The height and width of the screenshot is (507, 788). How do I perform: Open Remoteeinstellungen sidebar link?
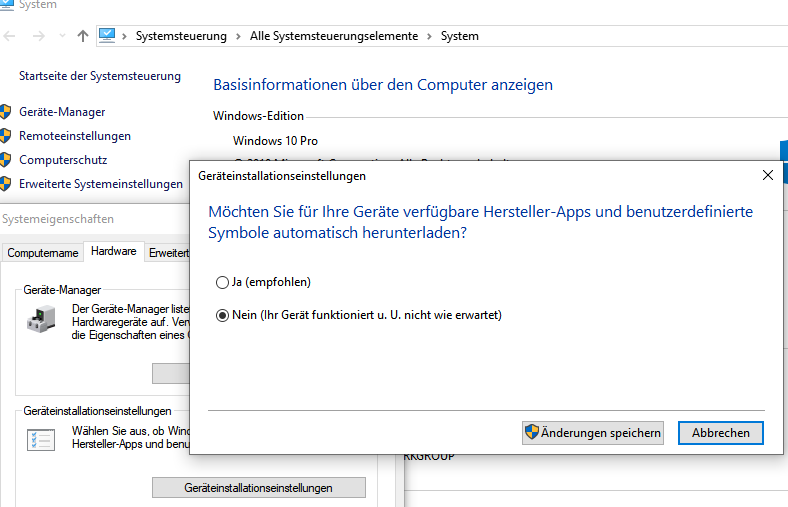[x=75, y=136]
